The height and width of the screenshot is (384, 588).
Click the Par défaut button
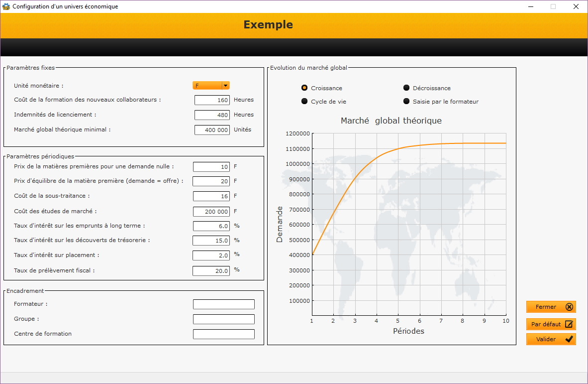point(551,324)
